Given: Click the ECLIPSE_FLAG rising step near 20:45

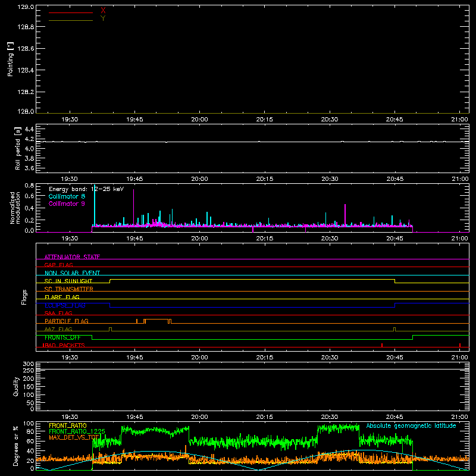Looking at the screenshot, I should click(394, 305).
